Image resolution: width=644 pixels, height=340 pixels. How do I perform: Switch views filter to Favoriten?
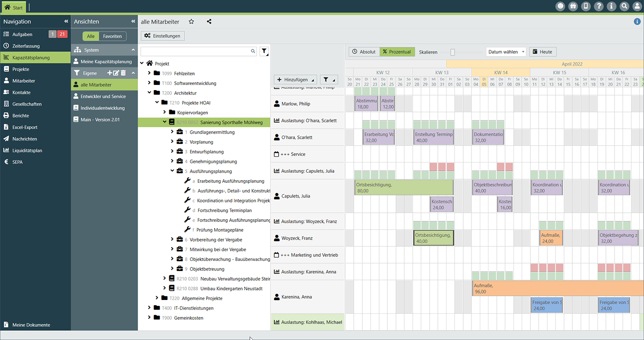click(x=112, y=36)
